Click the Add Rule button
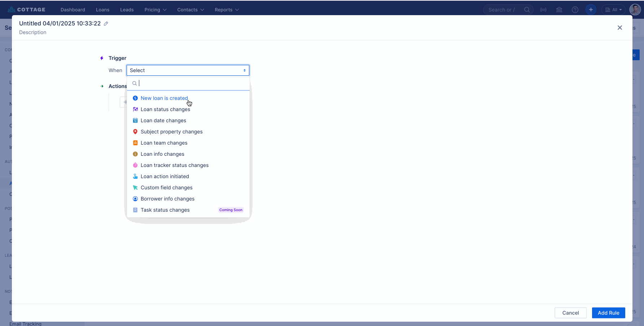Viewport: 644px width, 326px height. click(608, 313)
